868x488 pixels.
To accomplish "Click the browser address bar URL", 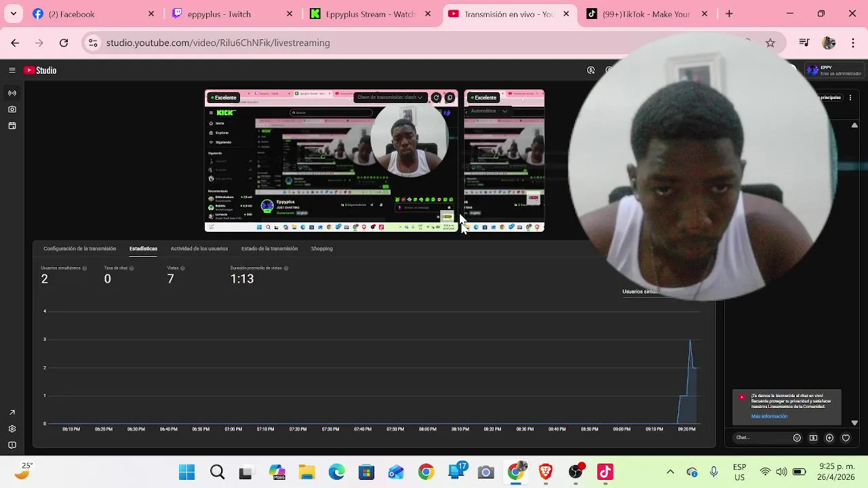I will [x=218, y=43].
